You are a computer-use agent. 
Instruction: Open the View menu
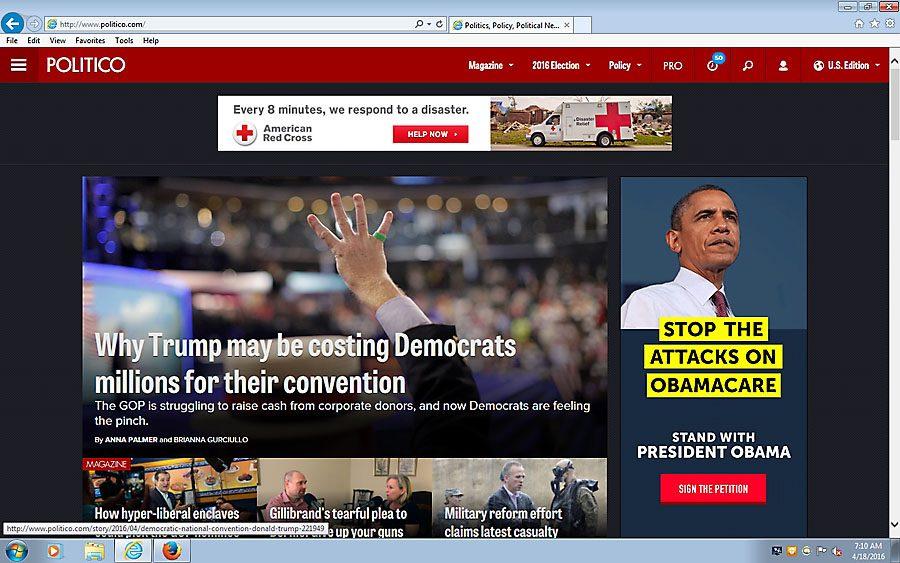coord(57,40)
